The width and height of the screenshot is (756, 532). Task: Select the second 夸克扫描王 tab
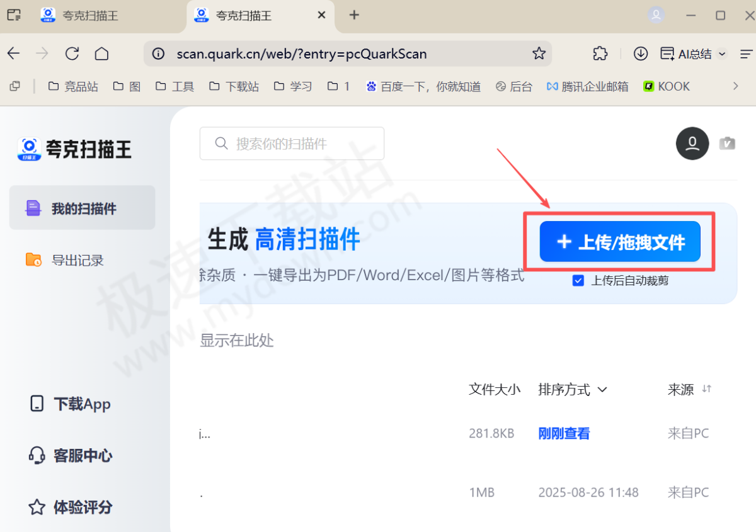[x=261, y=15]
